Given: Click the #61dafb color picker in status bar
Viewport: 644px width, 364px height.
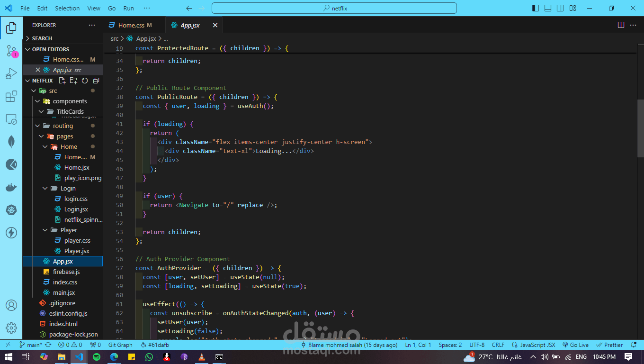Looking at the screenshot, I should [x=155, y=345].
